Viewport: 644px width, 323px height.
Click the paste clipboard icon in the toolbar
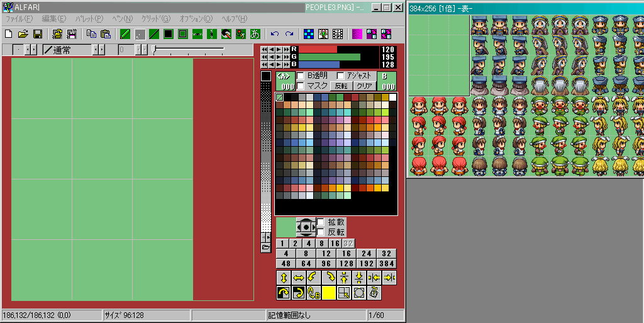point(106,34)
